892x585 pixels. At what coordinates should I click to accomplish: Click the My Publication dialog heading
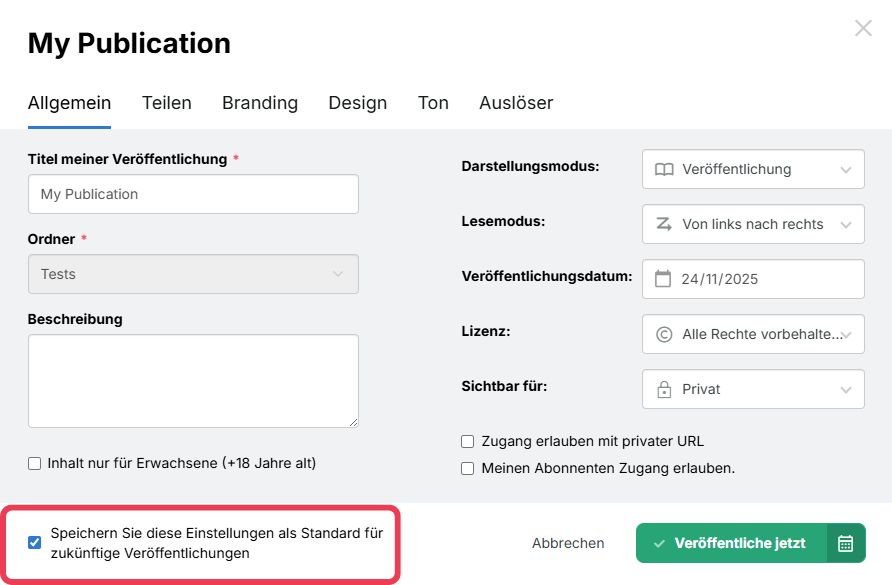(129, 43)
